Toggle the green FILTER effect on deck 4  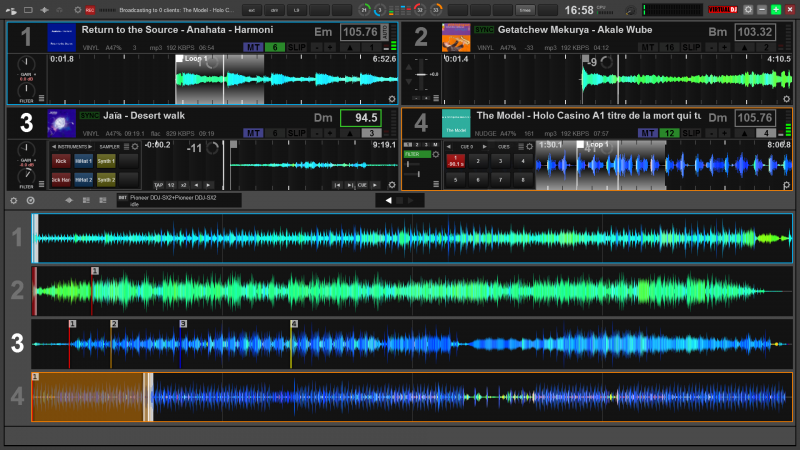tap(417, 154)
